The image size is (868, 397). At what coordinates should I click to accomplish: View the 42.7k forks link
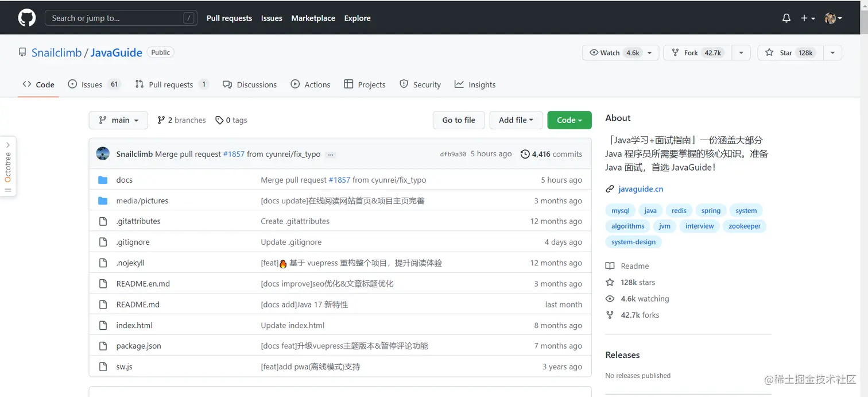coord(633,315)
